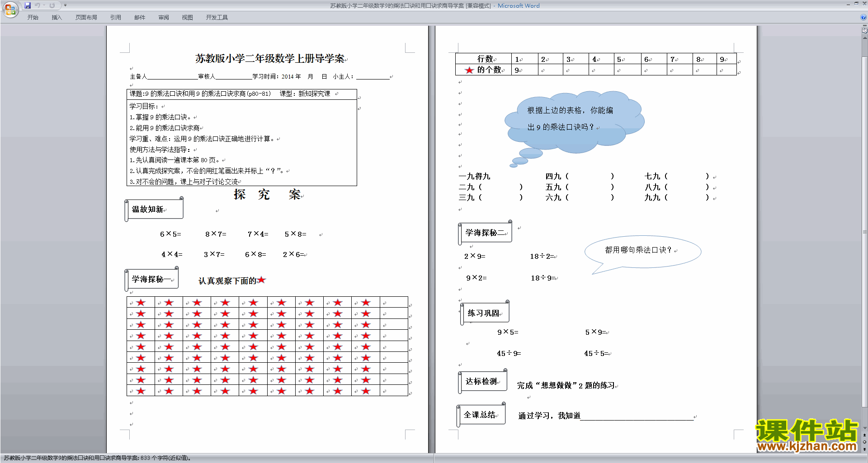The image size is (868, 463).
Task: Click the split-window handle above the ruler button
Action: tap(865, 26)
